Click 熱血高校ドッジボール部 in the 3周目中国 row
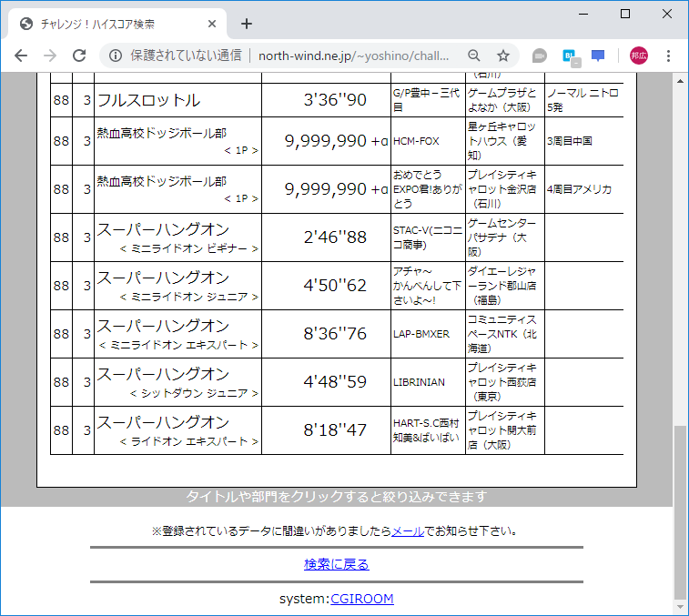 162,133
